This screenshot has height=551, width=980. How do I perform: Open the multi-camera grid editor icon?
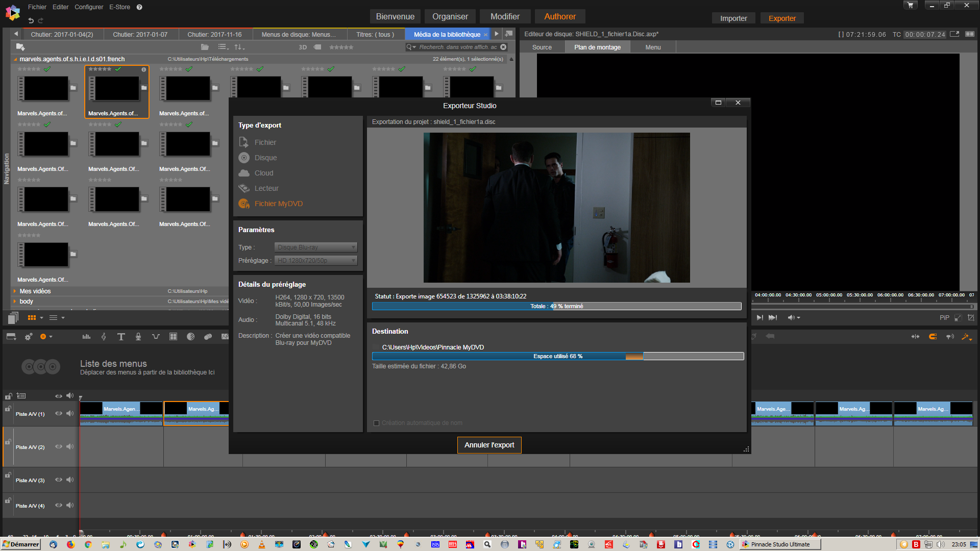point(173,337)
